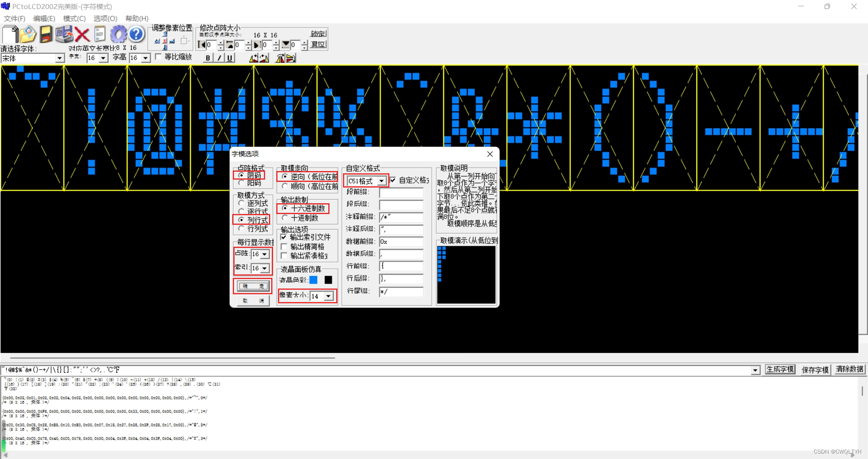Click the blue question mark help icon
Screen dimensions: 868x459
136,34
